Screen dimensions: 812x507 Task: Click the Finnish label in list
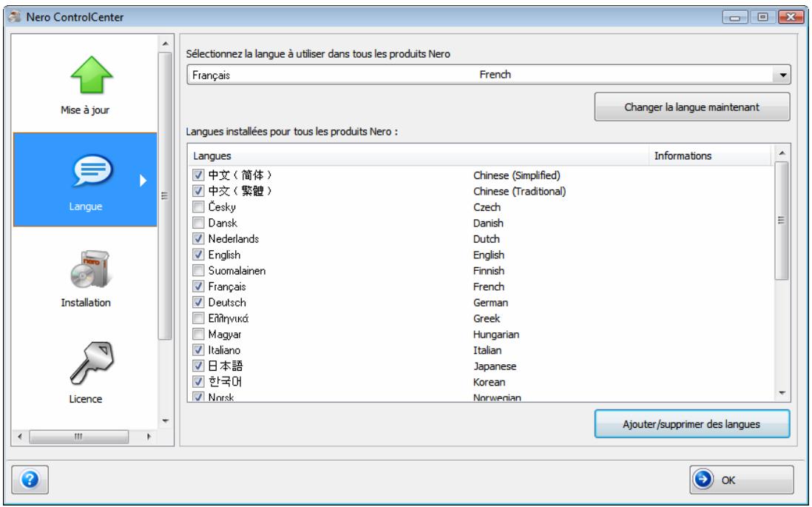point(488,271)
